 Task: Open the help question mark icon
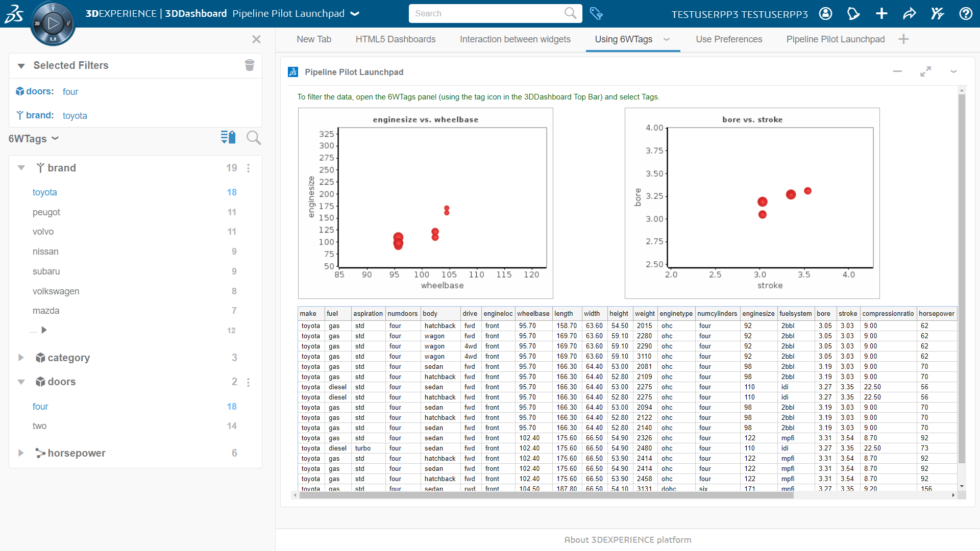pyautogui.click(x=966, y=14)
